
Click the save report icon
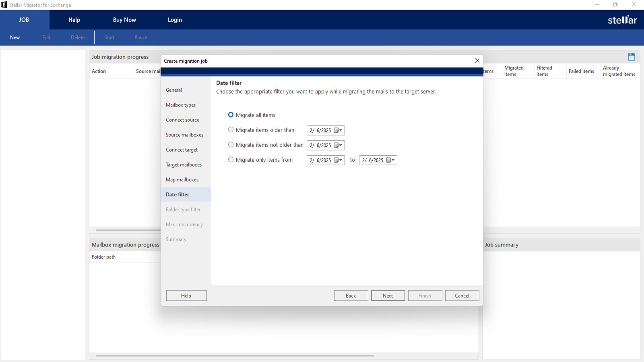[631, 57]
